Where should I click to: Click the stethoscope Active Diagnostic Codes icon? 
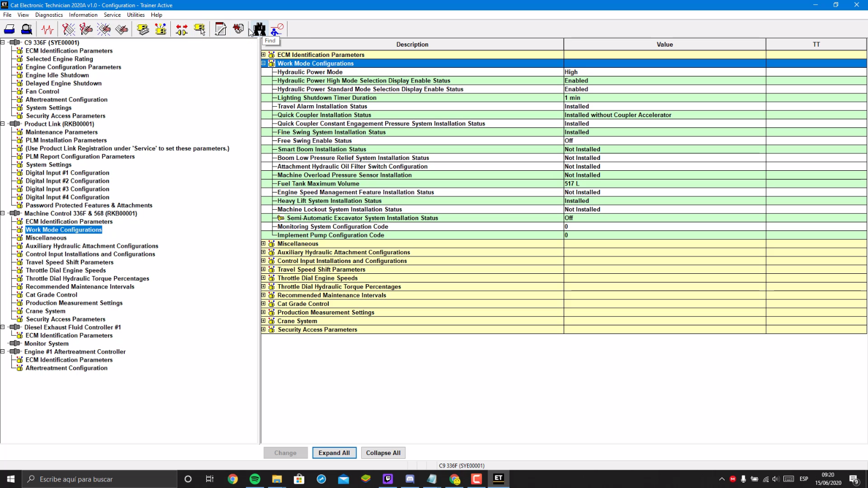68,29
